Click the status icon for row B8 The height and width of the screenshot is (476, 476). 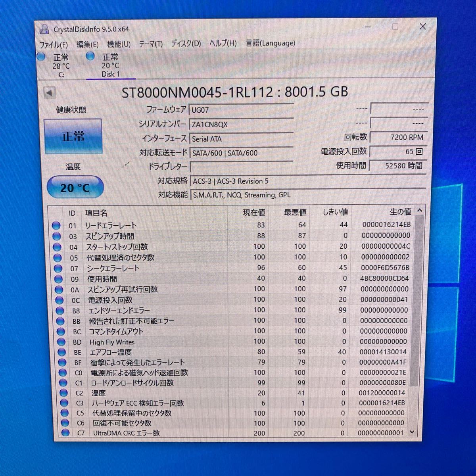pyautogui.click(x=60, y=311)
